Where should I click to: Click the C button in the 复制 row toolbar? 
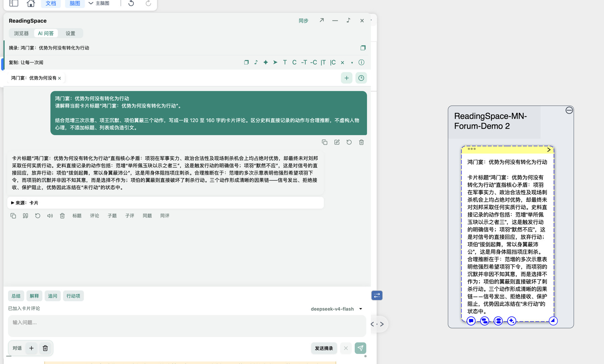(x=294, y=62)
